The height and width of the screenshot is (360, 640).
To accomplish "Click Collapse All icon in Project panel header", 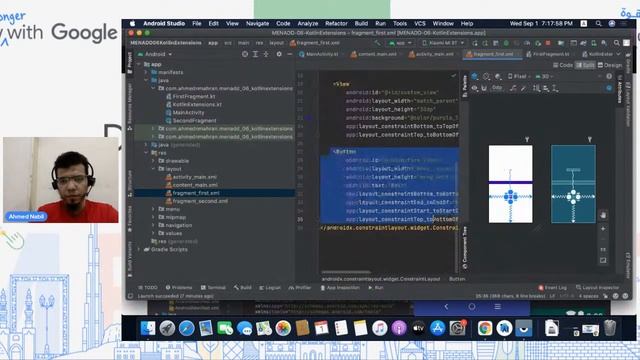I will pyautogui.click(x=266, y=54).
